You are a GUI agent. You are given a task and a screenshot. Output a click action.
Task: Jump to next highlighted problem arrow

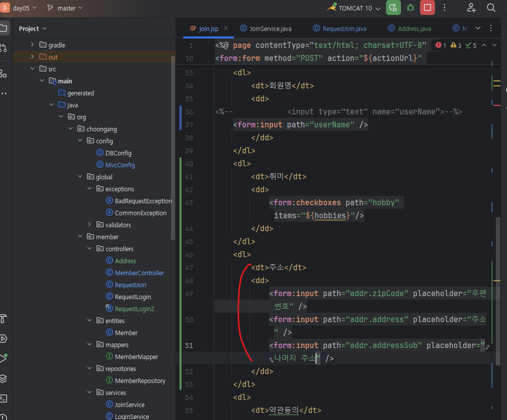coord(494,45)
